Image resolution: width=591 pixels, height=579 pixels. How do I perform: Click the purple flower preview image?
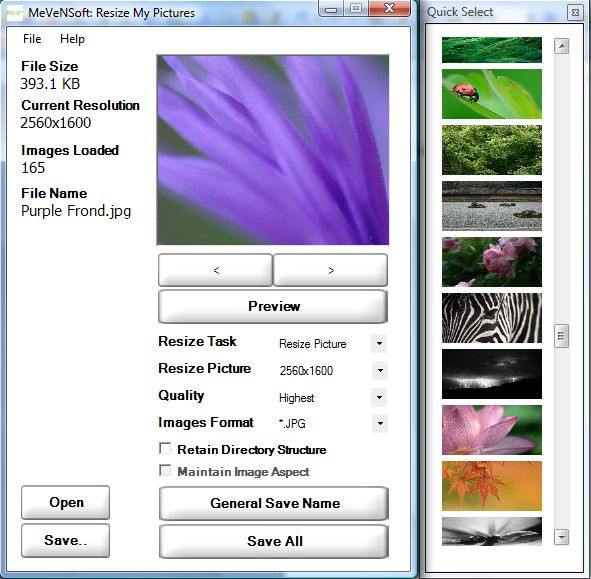pyautogui.click(x=273, y=150)
